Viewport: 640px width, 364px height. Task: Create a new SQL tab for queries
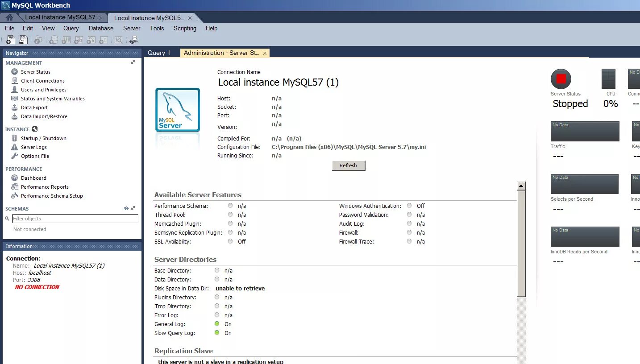click(11, 40)
